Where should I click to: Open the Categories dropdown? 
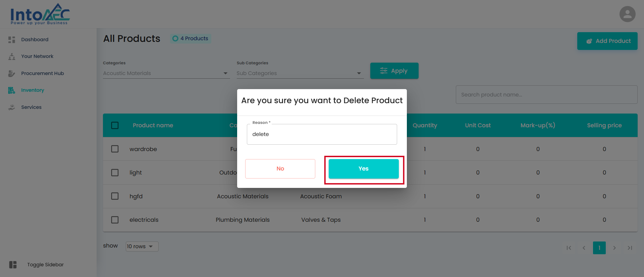(x=166, y=73)
